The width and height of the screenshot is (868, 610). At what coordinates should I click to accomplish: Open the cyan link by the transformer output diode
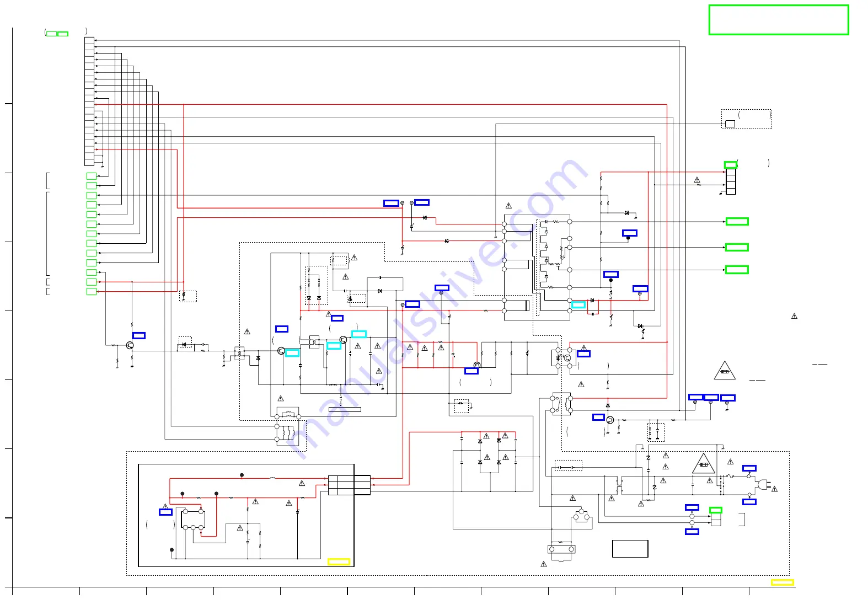coord(578,304)
